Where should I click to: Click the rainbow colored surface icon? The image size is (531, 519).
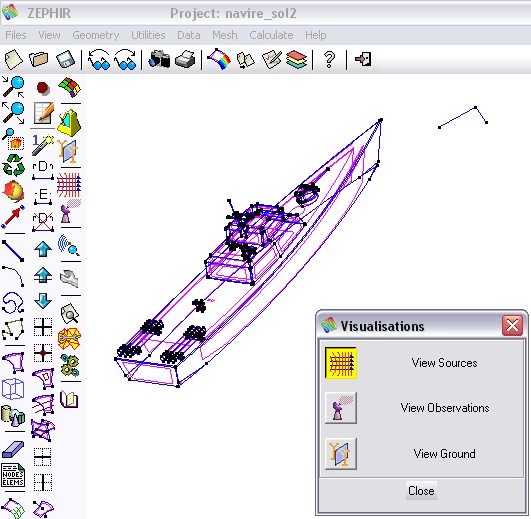point(219,59)
